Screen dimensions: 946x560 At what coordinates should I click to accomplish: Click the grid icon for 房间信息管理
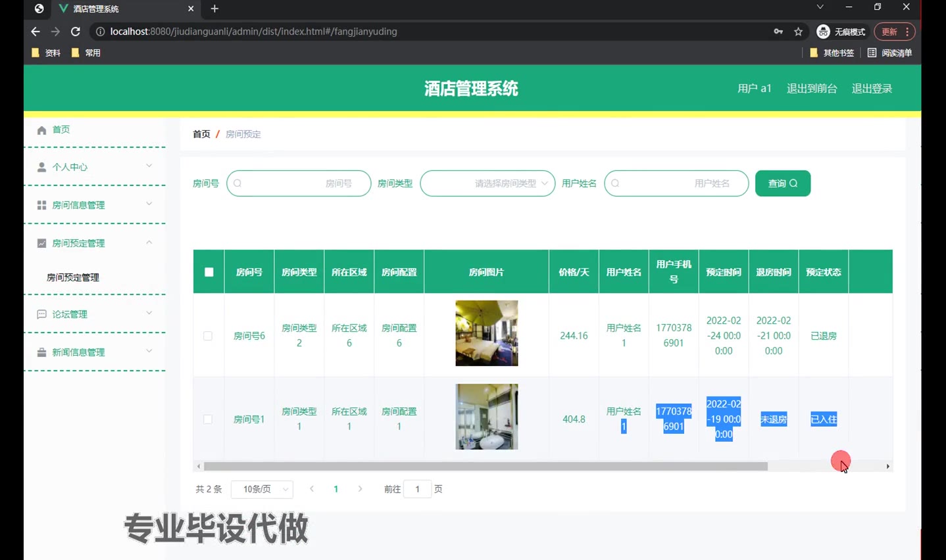(x=41, y=205)
